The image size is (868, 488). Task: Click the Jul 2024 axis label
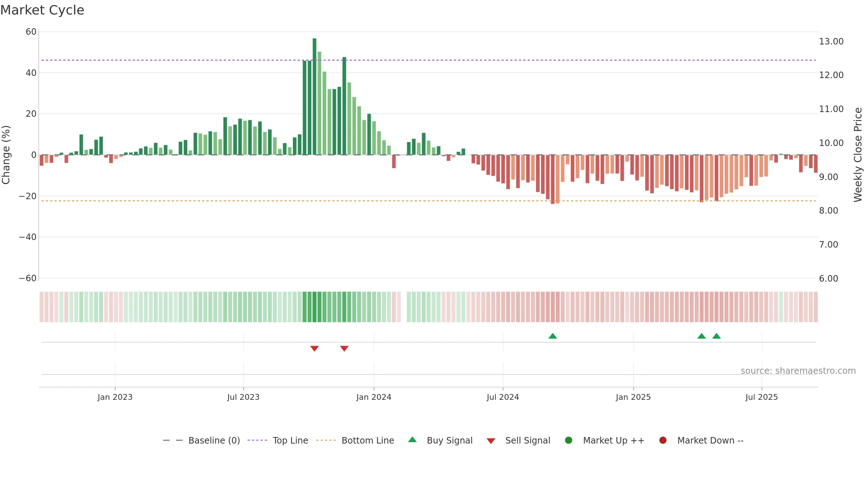coord(503,397)
